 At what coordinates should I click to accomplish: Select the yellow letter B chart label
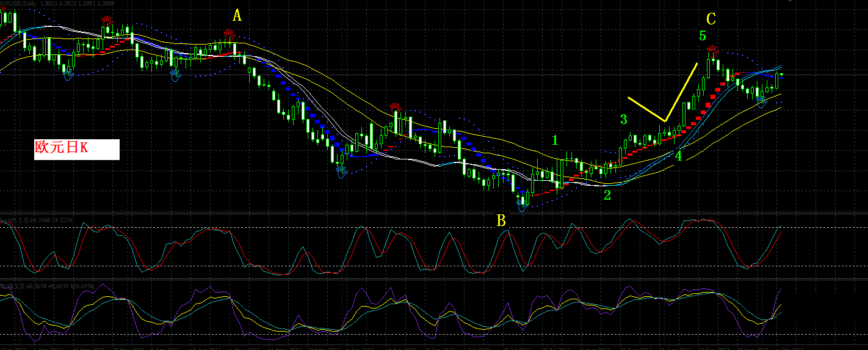tap(501, 221)
